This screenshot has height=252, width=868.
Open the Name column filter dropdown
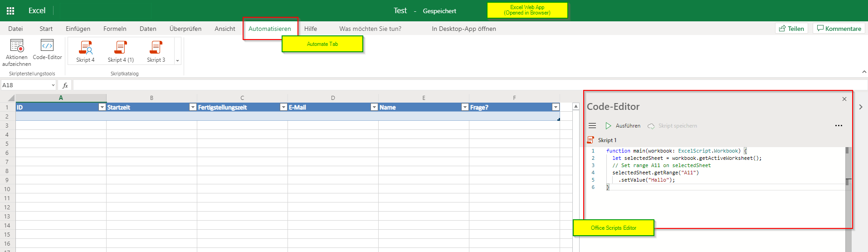point(465,107)
